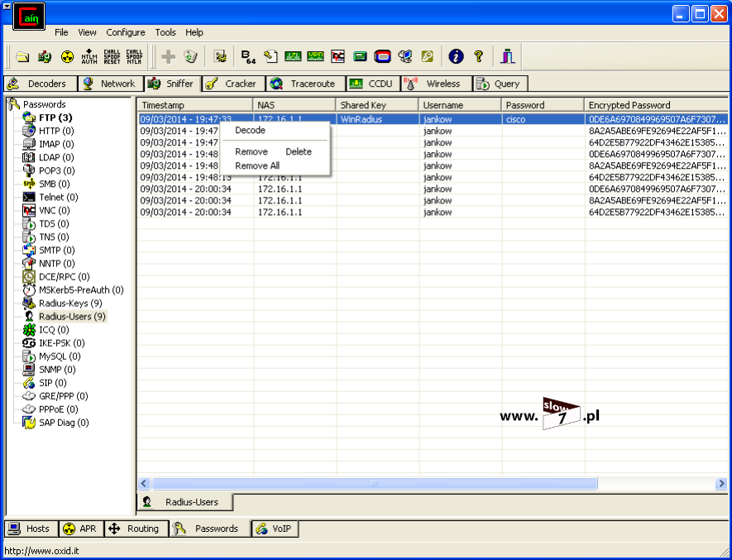Image resolution: width=732 pixels, height=560 pixels.
Task: Select the ICQ (0) tree item
Action: [x=54, y=330]
